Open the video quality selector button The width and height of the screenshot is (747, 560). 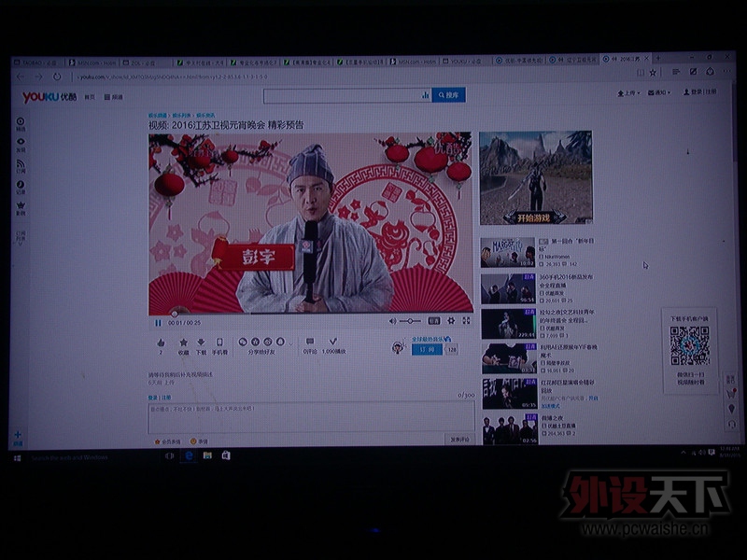434,321
